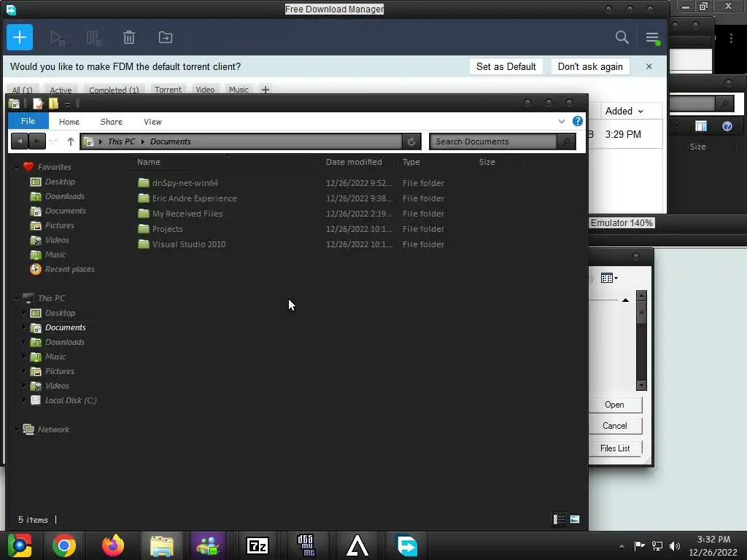
Task: Open search in Free Download Manager
Action: tap(622, 37)
